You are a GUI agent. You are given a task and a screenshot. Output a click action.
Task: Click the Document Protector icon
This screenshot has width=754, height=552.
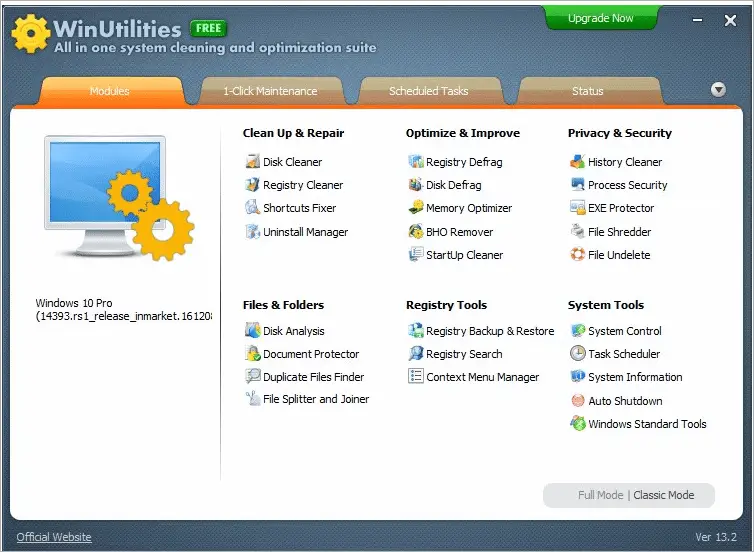(x=252, y=353)
